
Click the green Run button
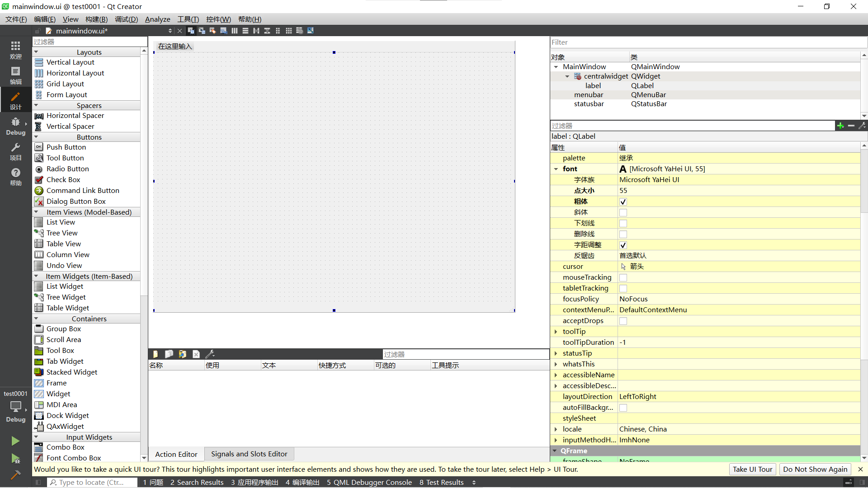click(15, 441)
